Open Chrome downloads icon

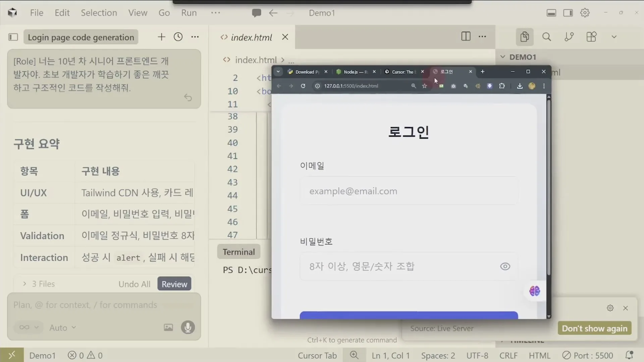[520, 86]
